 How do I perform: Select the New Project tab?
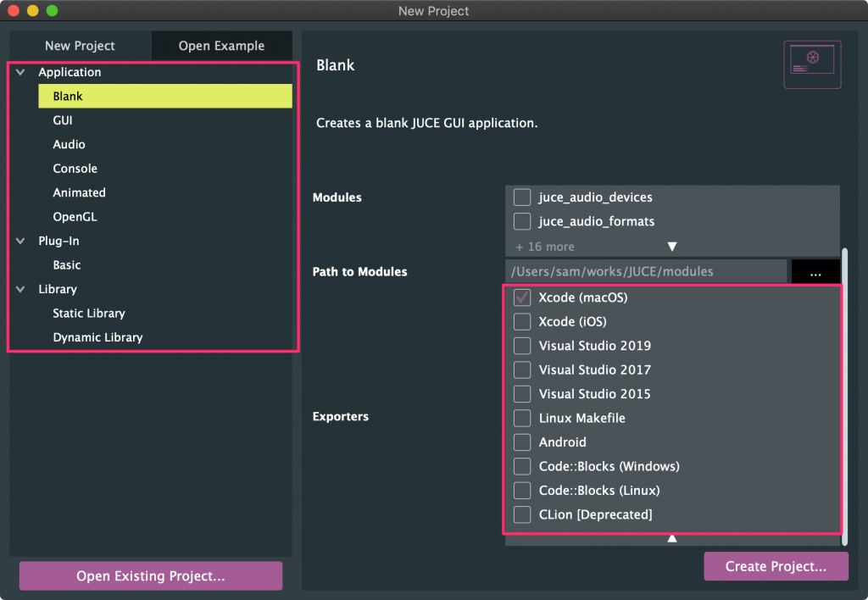point(80,46)
